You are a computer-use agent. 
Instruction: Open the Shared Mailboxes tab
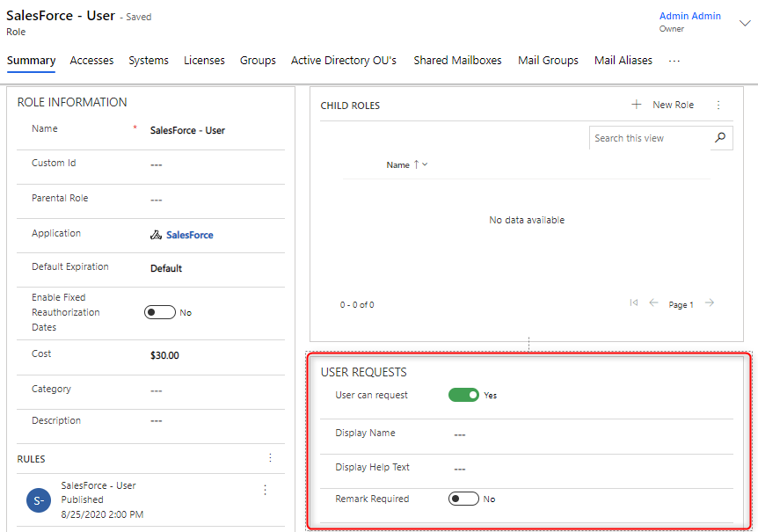click(x=457, y=61)
